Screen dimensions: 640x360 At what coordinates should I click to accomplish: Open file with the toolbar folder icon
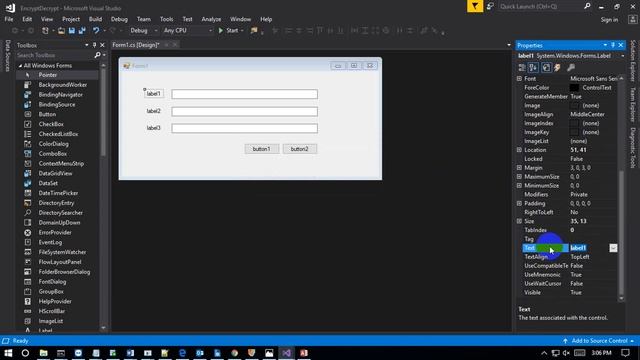click(x=61, y=31)
